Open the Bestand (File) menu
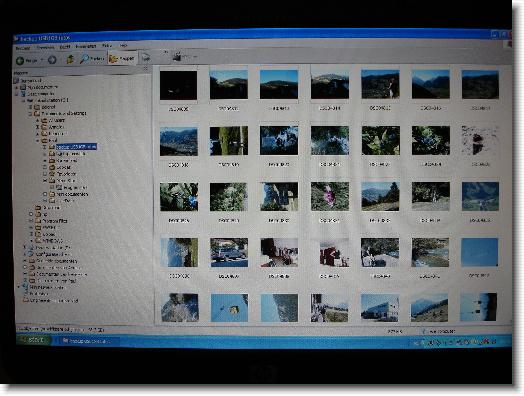The width and height of the screenshot is (524, 396). pyautogui.click(x=23, y=48)
